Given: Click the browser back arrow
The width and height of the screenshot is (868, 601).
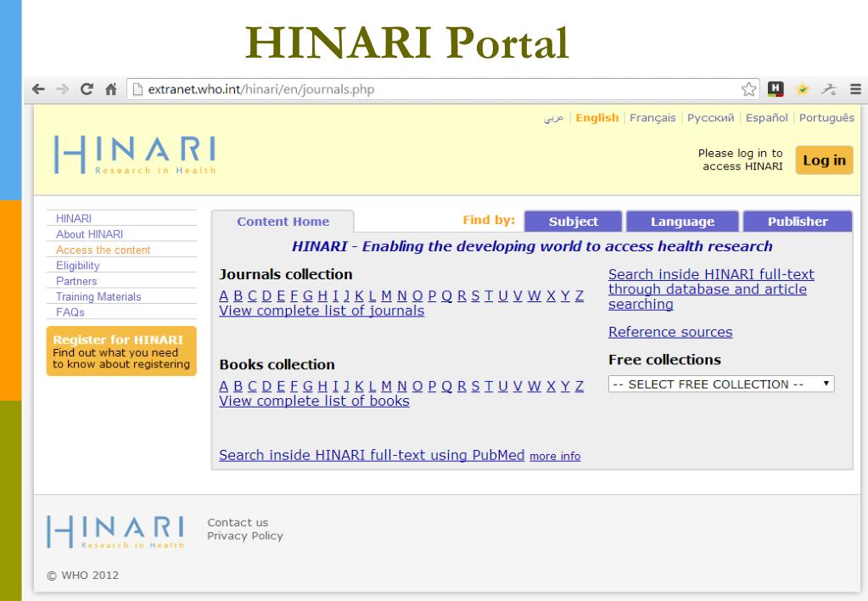Looking at the screenshot, I should pos(38,89).
